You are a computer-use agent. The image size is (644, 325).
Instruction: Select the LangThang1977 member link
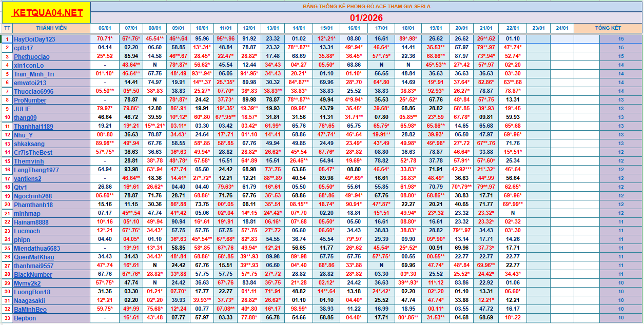(36, 170)
